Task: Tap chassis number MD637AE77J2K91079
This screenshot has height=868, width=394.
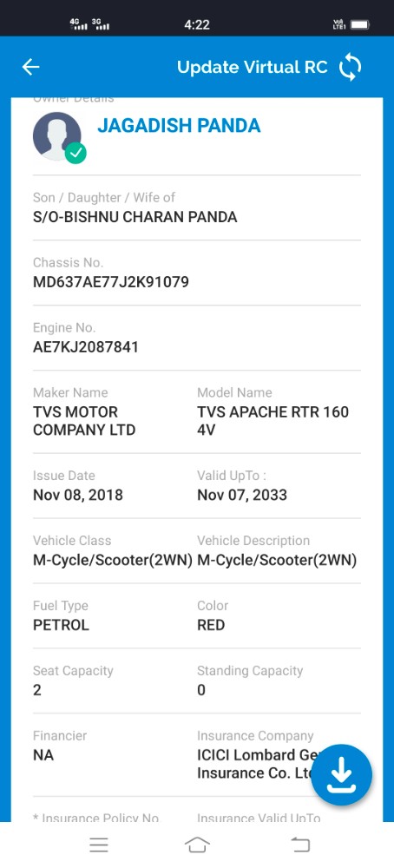Action: (111, 282)
